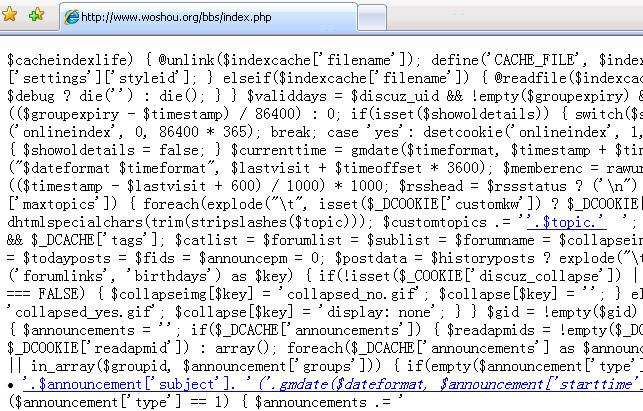Click the text "=== FALSE)"
Screen dimensions: 643x411
point(46,295)
